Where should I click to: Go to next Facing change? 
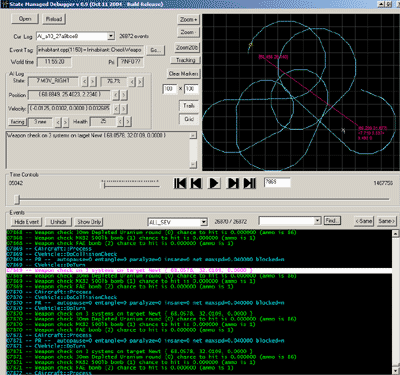click(66, 122)
